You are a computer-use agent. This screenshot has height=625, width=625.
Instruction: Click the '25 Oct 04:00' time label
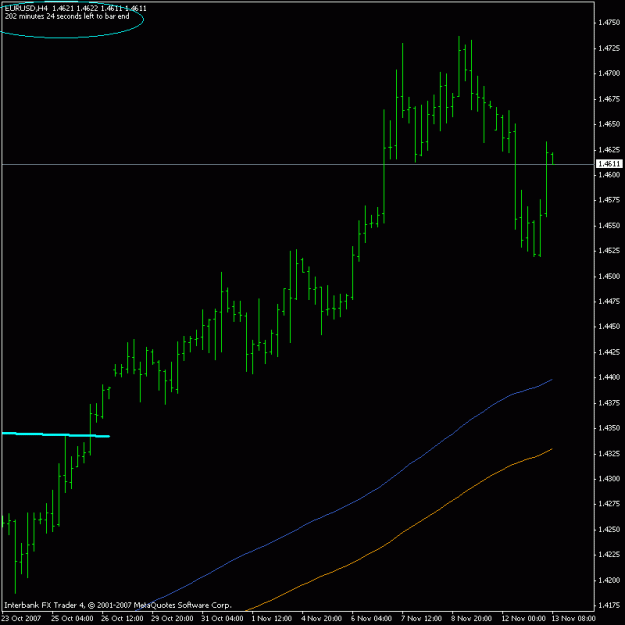point(73,618)
